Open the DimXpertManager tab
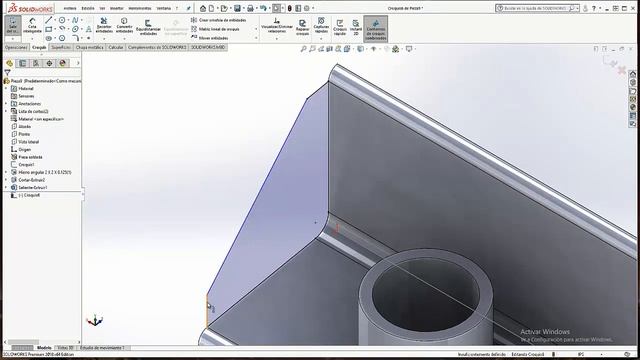Viewport: 640px width, 360px height. coord(49,63)
